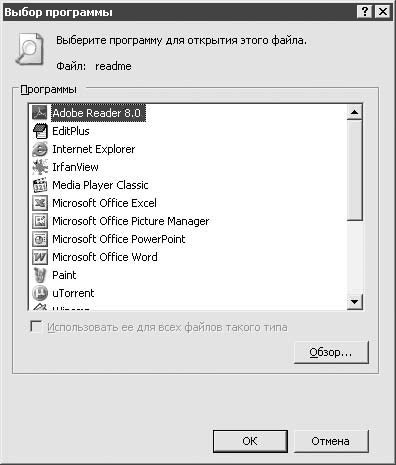Screen dimensions: 396x465
Task: Enable 'Использовать ее для всех файлов' checkbox
Action: pos(36,327)
